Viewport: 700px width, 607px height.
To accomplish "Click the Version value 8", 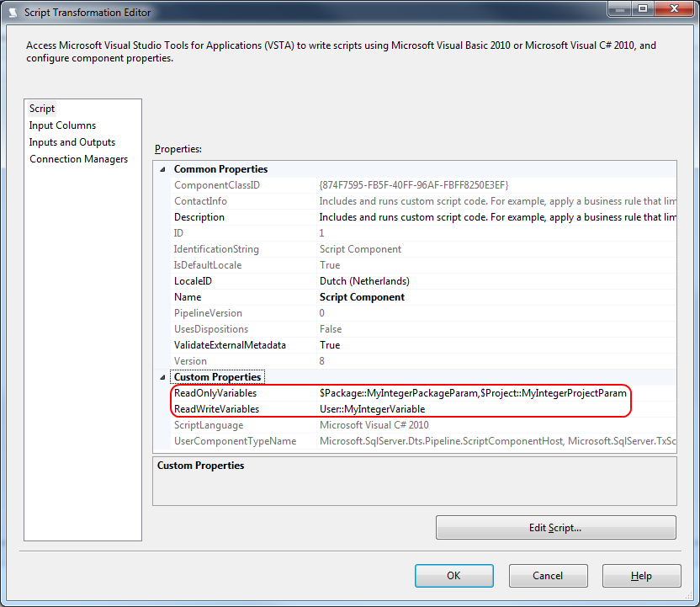I will [x=322, y=361].
